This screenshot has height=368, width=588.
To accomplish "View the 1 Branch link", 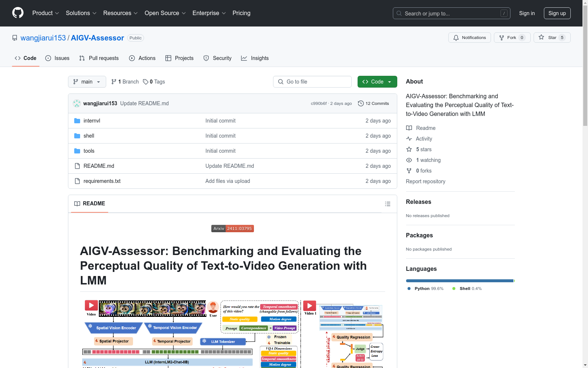I will (125, 82).
